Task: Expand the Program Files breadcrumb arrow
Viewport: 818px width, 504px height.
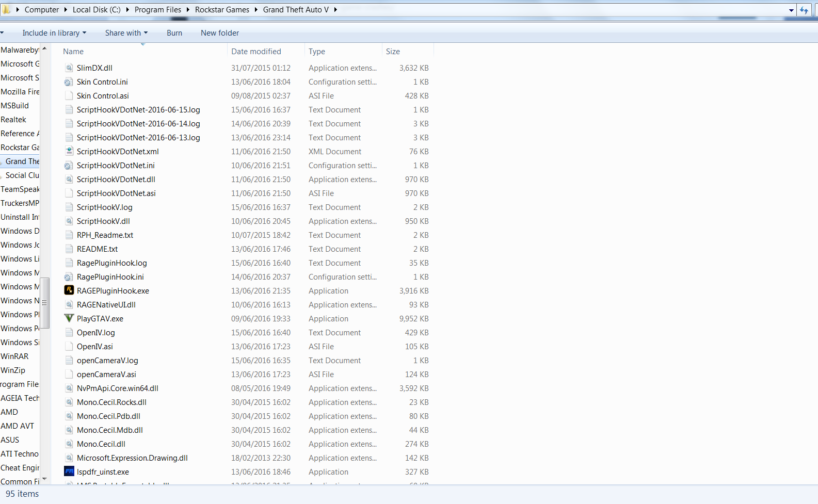Action: [x=188, y=9]
